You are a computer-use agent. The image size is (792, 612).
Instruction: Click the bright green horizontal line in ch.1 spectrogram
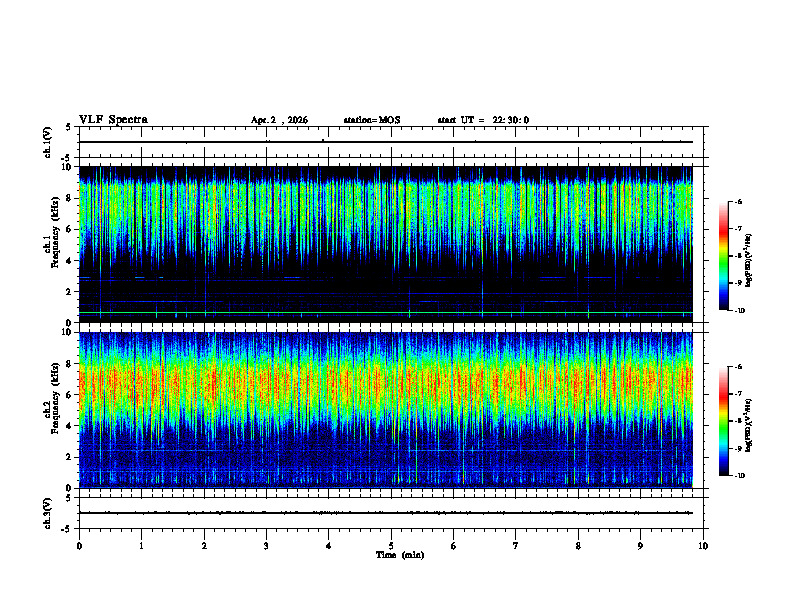click(386, 313)
